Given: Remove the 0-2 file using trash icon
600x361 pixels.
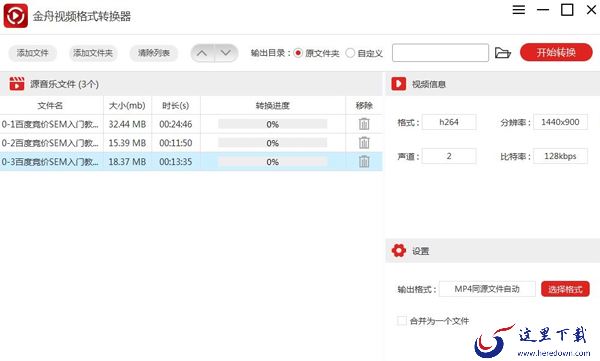Looking at the screenshot, I should click(364, 142).
